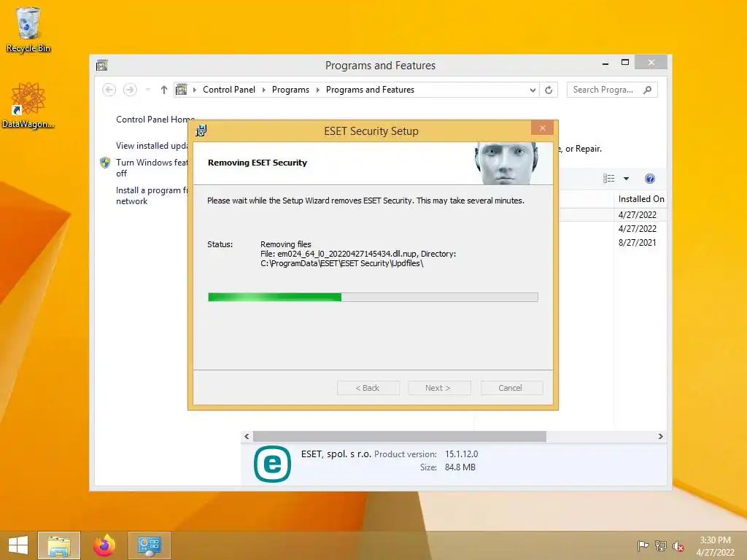
Task: Click the ESET logo in details pane
Action: pos(272,464)
